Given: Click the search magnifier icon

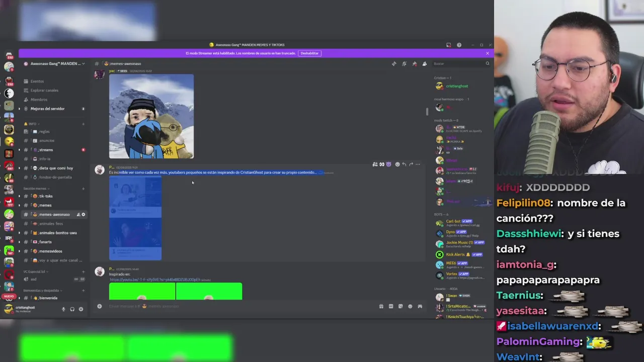Looking at the screenshot, I should click(x=487, y=64).
